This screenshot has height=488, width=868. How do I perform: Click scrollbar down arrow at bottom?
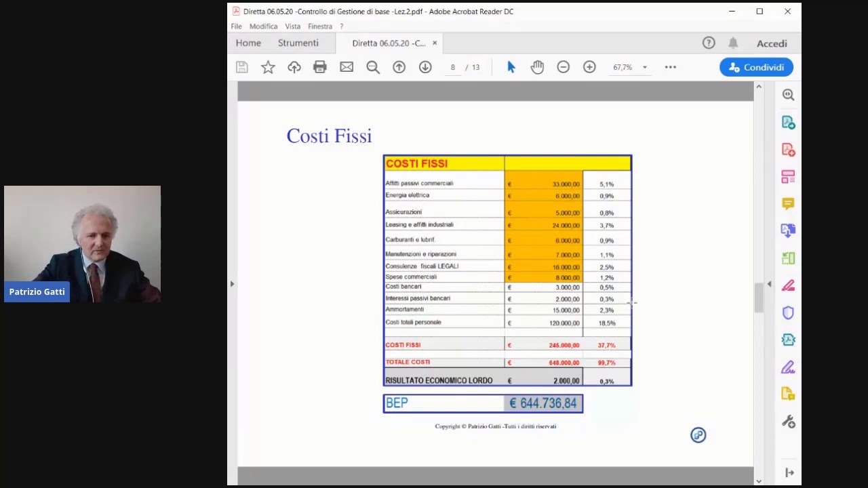(x=759, y=481)
